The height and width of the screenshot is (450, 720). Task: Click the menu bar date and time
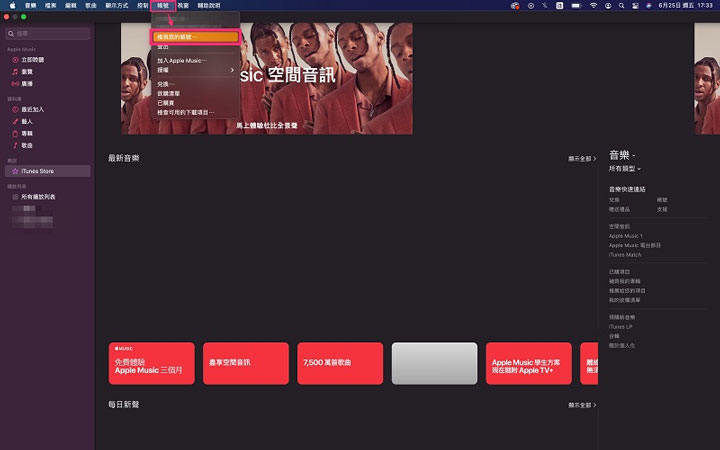coord(685,6)
